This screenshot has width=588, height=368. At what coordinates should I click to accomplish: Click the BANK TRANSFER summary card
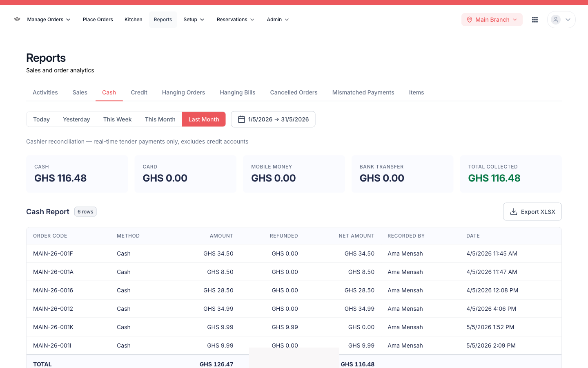[403, 174]
